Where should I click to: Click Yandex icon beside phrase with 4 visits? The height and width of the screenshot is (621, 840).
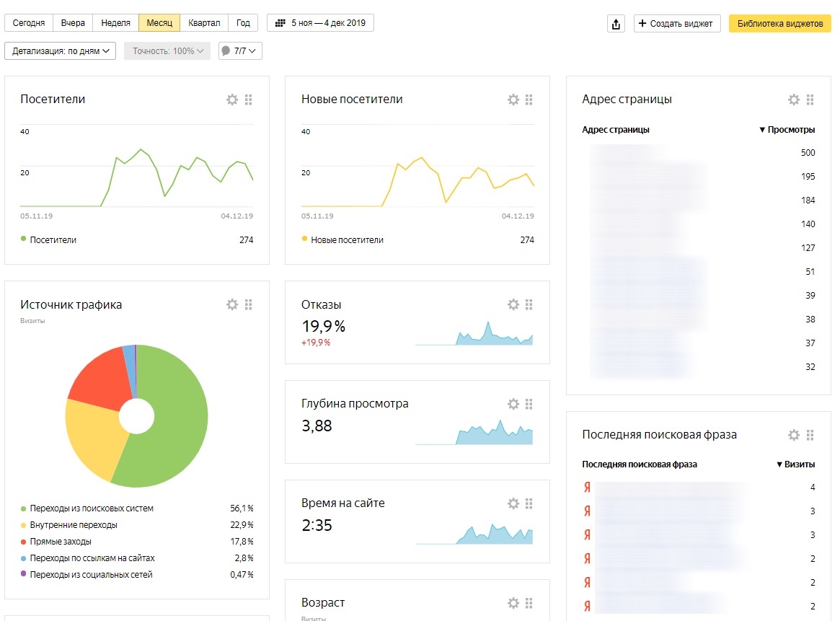click(587, 487)
